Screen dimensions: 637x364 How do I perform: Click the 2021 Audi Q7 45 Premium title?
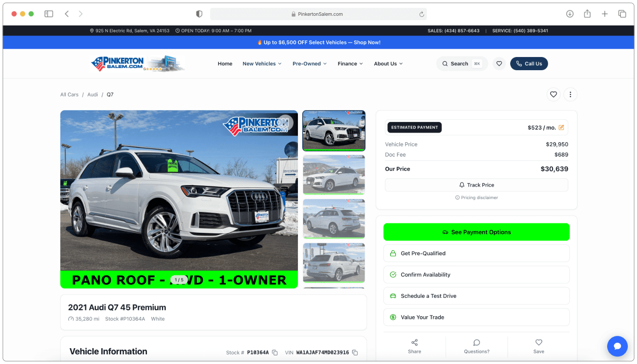[x=117, y=307]
